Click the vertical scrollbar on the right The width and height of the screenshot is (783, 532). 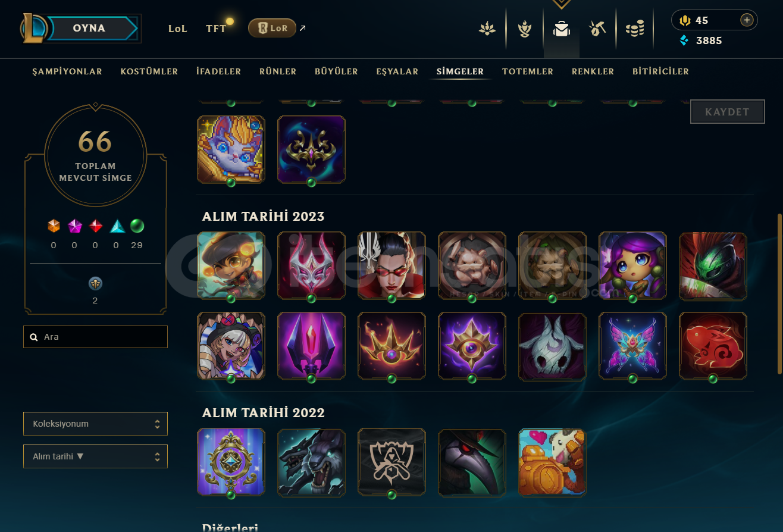[779, 295]
